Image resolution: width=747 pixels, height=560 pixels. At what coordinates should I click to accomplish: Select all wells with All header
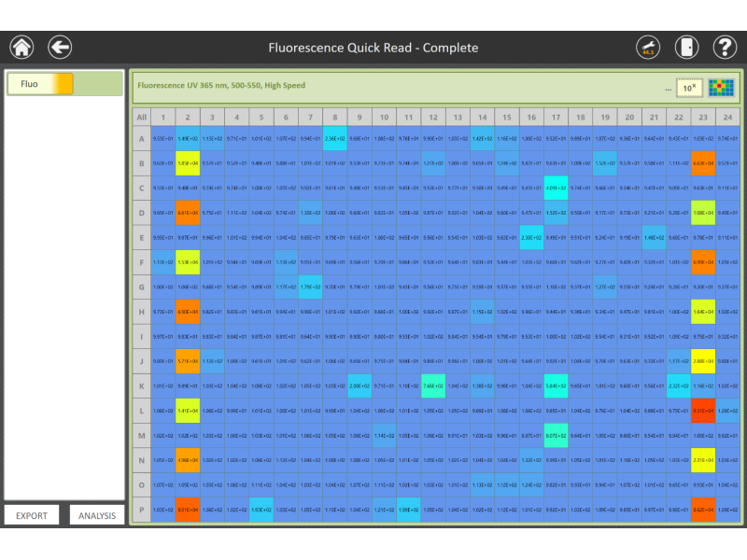(x=141, y=117)
